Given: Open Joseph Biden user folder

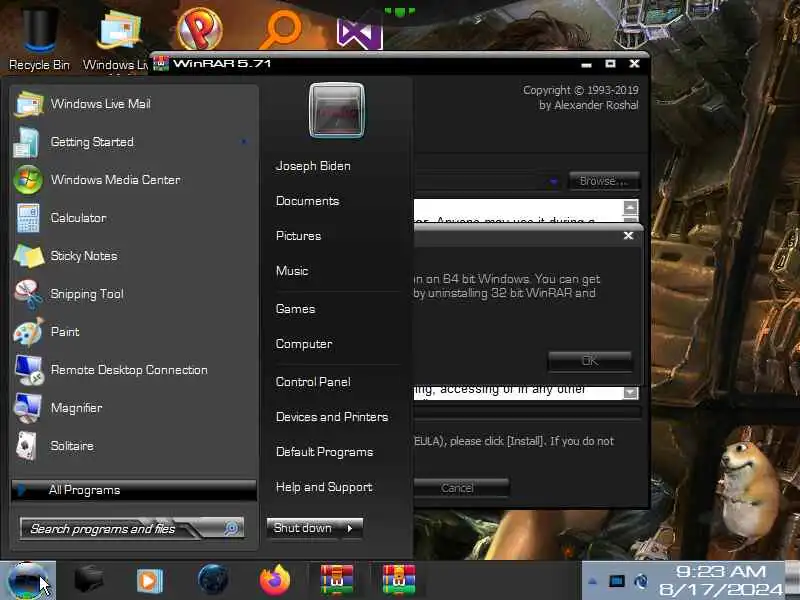Looking at the screenshot, I should pyautogui.click(x=313, y=166).
